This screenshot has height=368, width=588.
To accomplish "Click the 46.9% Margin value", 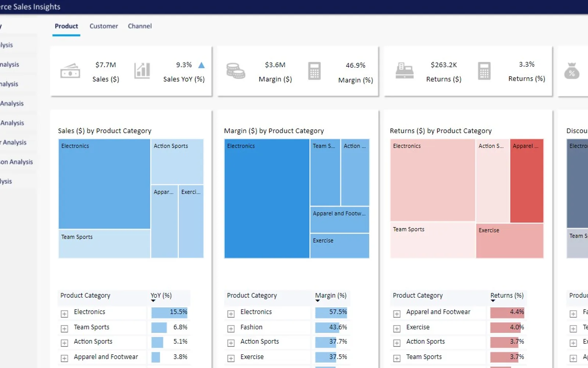I will (x=355, y=65).
